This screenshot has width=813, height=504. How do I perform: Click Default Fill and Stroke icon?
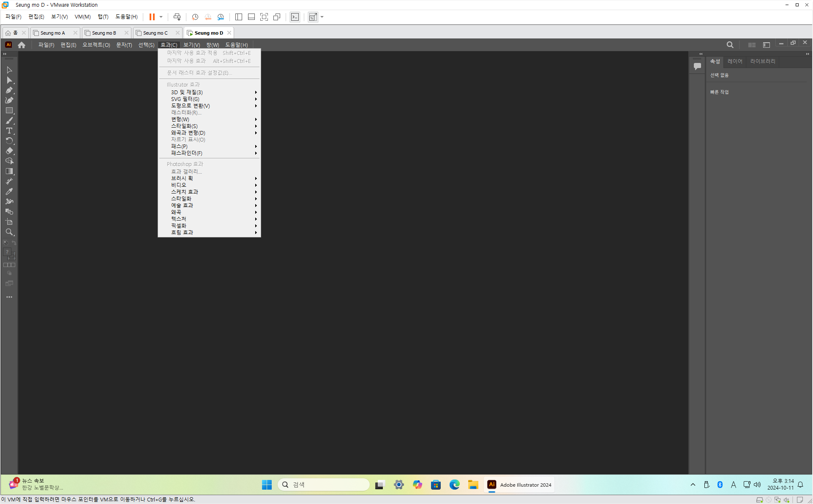(5, 242)
